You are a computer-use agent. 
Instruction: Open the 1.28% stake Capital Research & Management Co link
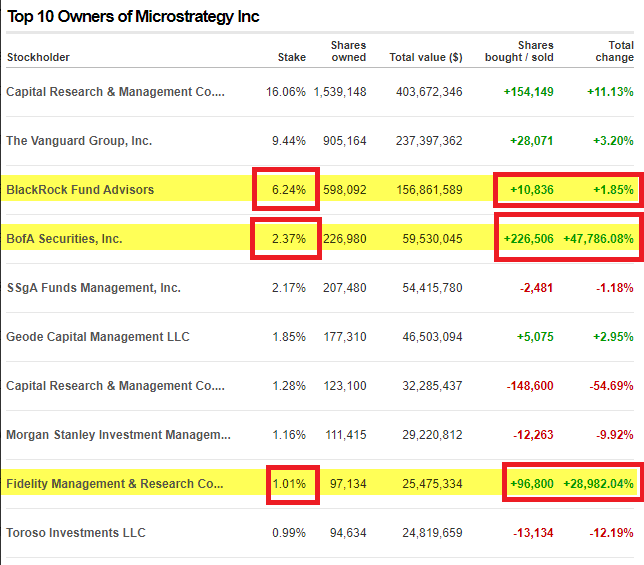(115, 386)
